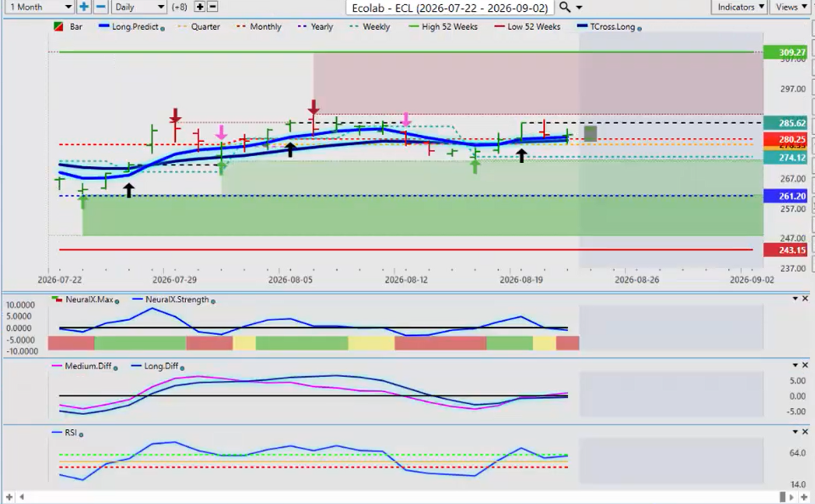Click the Long.Diff legend label
815x504 pixels.
click(x=161, y=366)
